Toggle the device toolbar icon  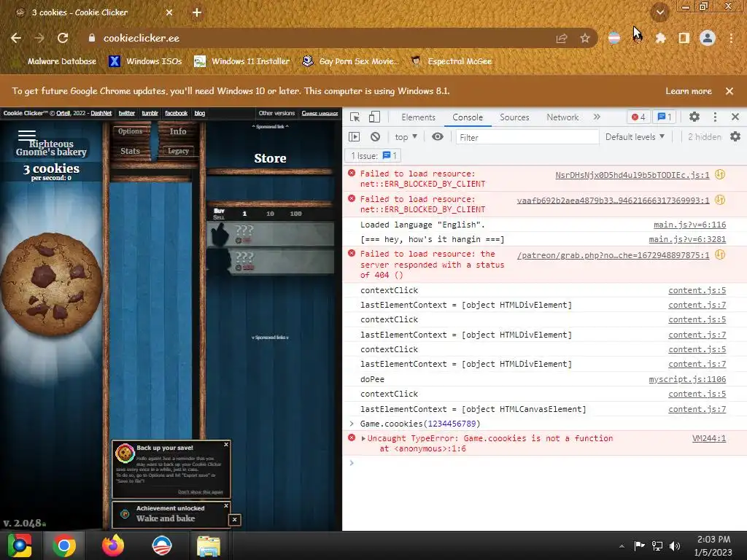pyautogui.click(x=374, y=117)
